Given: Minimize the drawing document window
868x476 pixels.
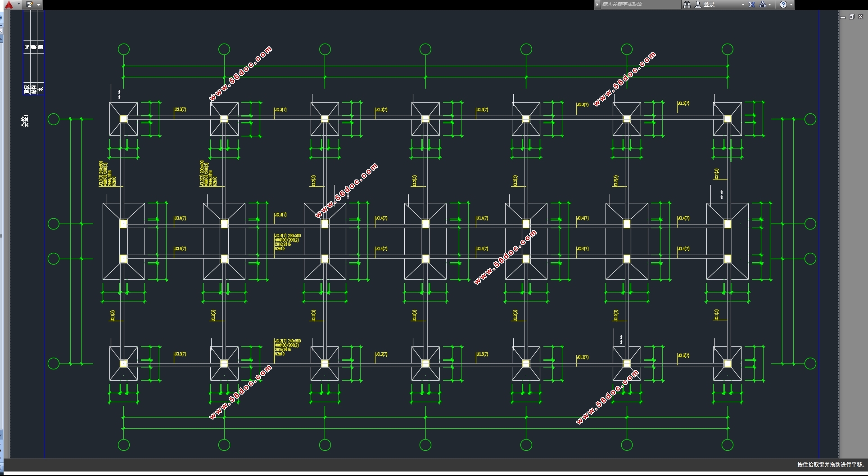Looking at the screenshot, I should [x=843, y=17].
